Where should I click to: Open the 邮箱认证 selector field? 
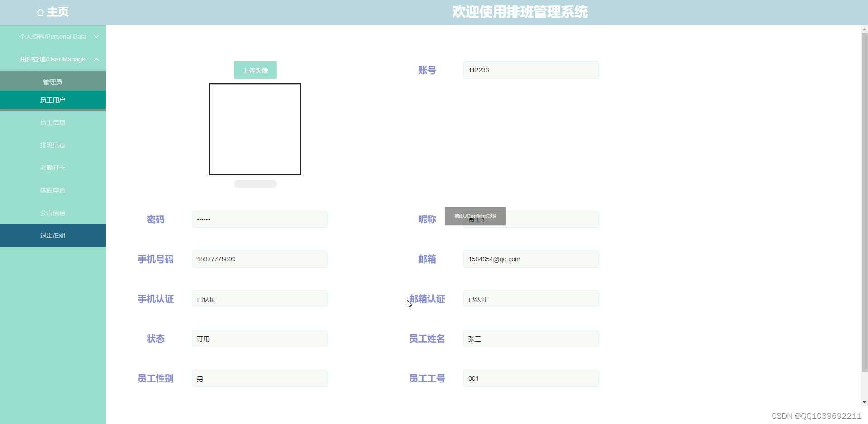[531, 299]
